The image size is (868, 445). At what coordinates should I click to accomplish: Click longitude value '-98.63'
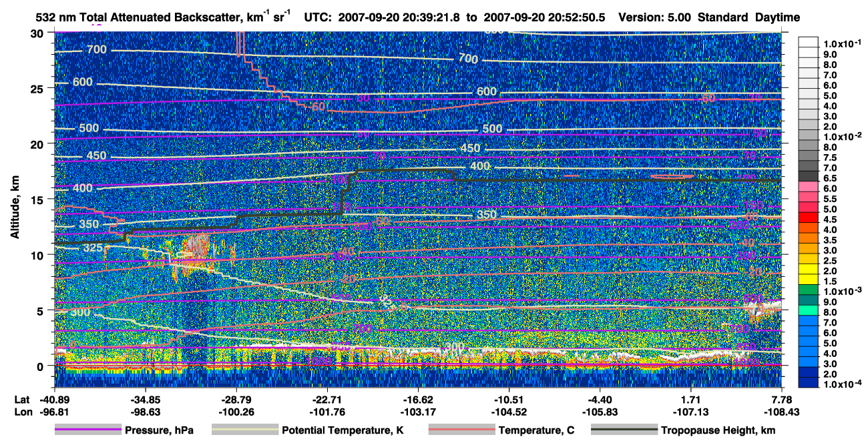point(146,412)
